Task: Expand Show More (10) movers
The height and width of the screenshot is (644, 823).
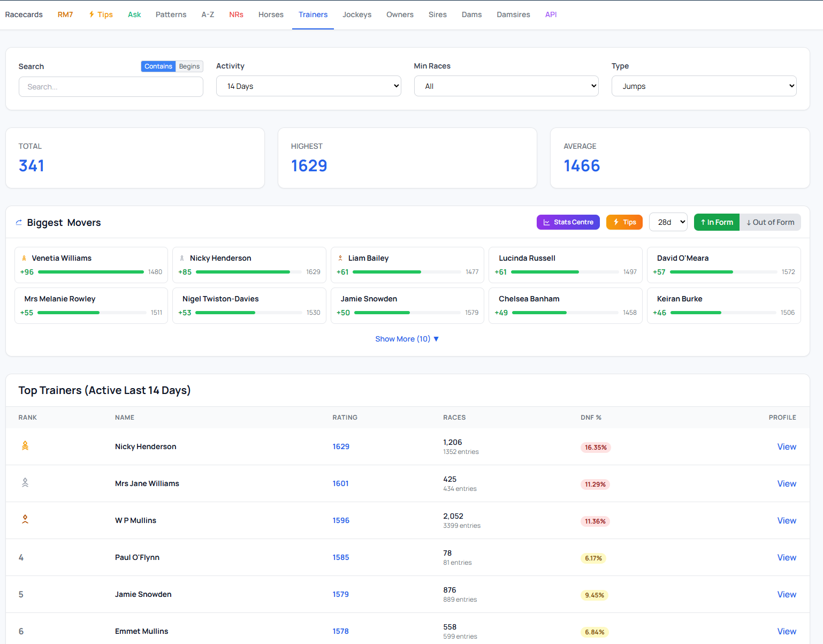Action: [x=407, y=339]
